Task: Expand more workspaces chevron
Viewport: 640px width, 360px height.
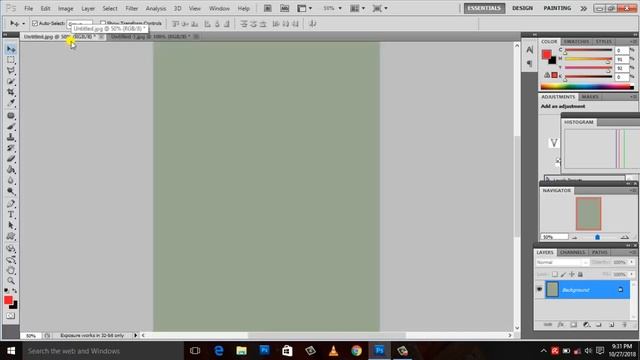Action: pos(584,8)
